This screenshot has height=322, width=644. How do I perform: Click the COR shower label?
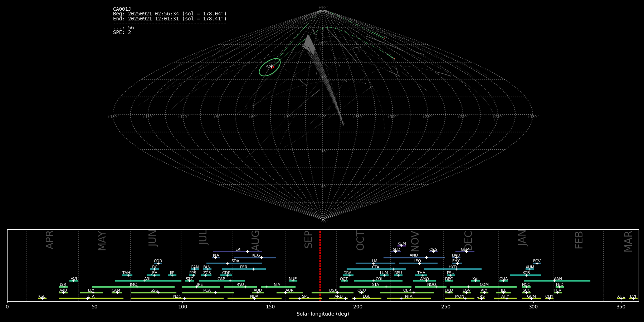[158, 261]
